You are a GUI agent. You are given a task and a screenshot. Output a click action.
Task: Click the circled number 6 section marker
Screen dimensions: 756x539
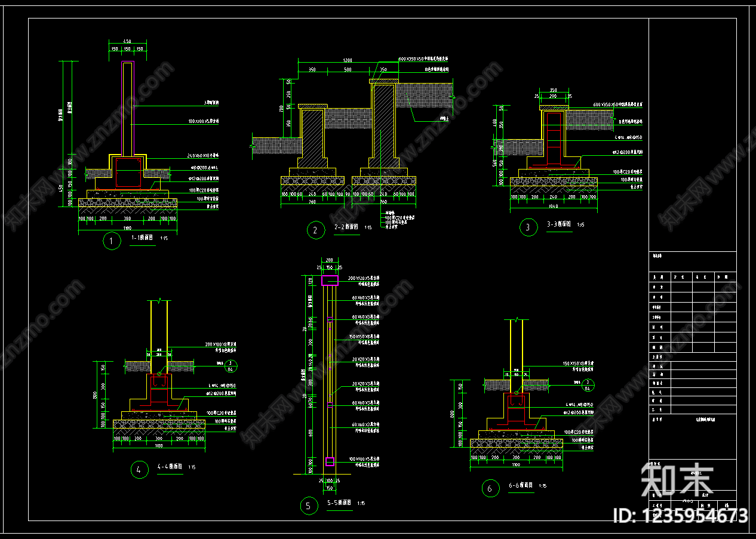[490, 488]
